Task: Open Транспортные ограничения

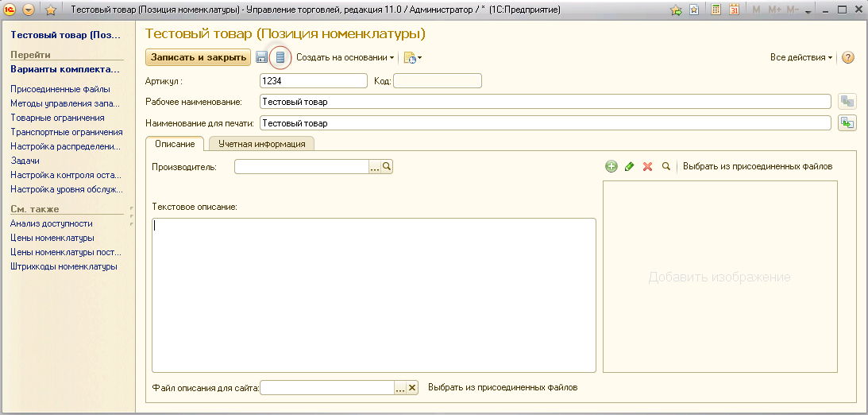Action: click(x=67, y=132)
